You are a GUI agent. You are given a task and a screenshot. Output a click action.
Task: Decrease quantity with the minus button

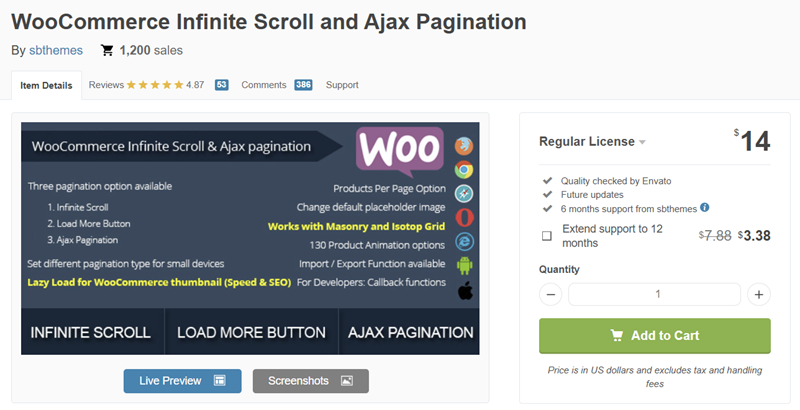[x=551, y=294]
